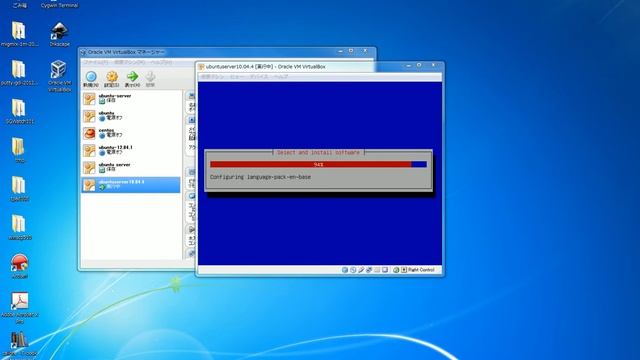Click the 'Right Control' host key label

click(x=421, y=270)
